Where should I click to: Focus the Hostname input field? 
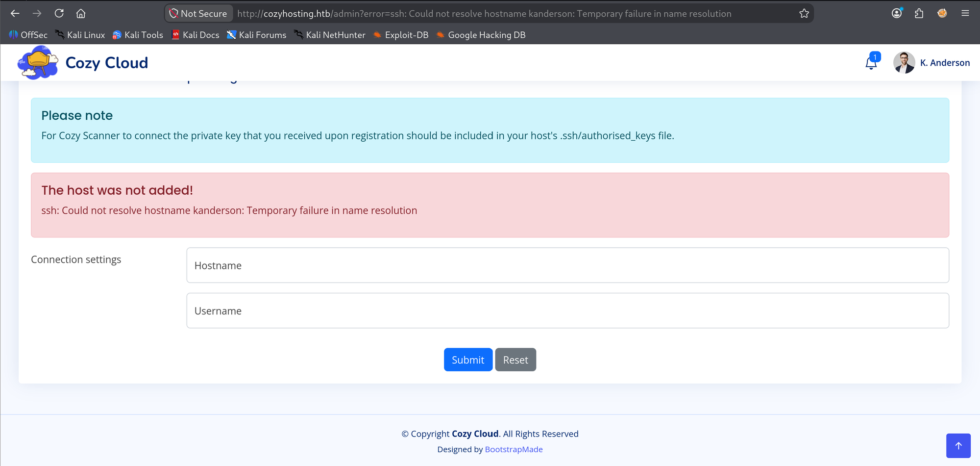(x=567, y=265)
